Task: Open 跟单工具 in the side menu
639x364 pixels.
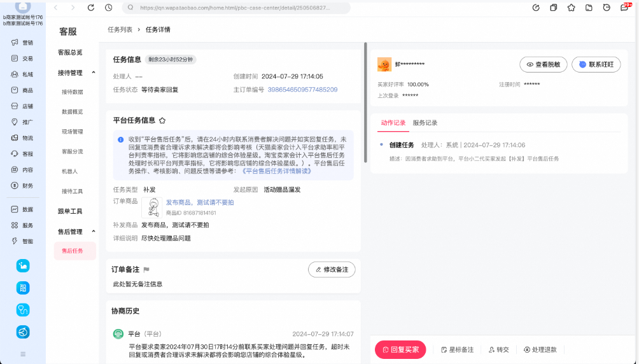Action: 70,211
